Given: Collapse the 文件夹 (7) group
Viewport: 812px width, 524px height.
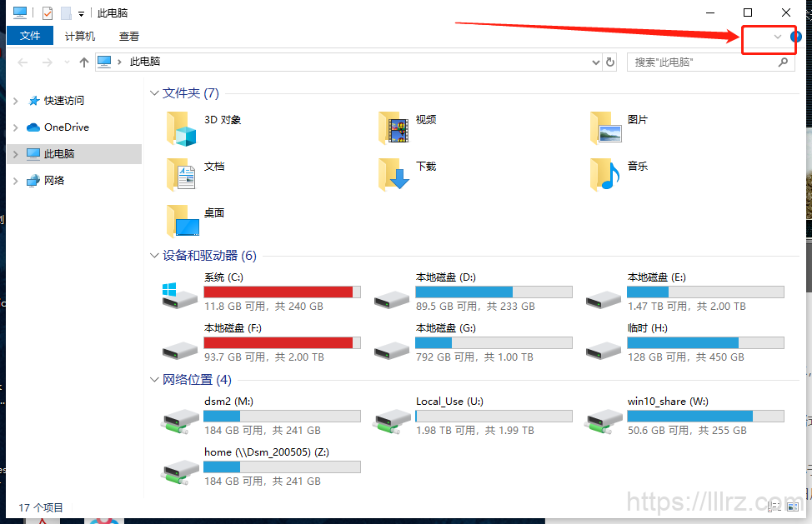Looking at the screenshot, I should [x=153, y=93].
